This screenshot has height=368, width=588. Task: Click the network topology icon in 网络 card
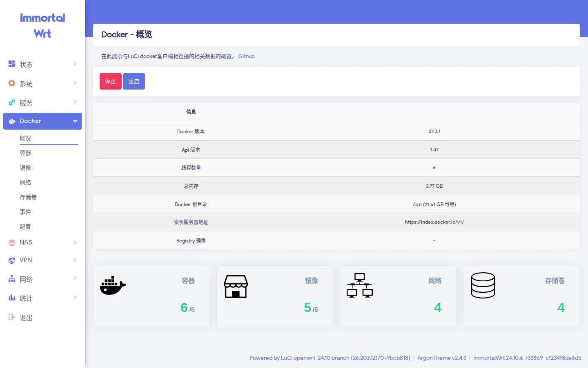click(x=360, y=285)
